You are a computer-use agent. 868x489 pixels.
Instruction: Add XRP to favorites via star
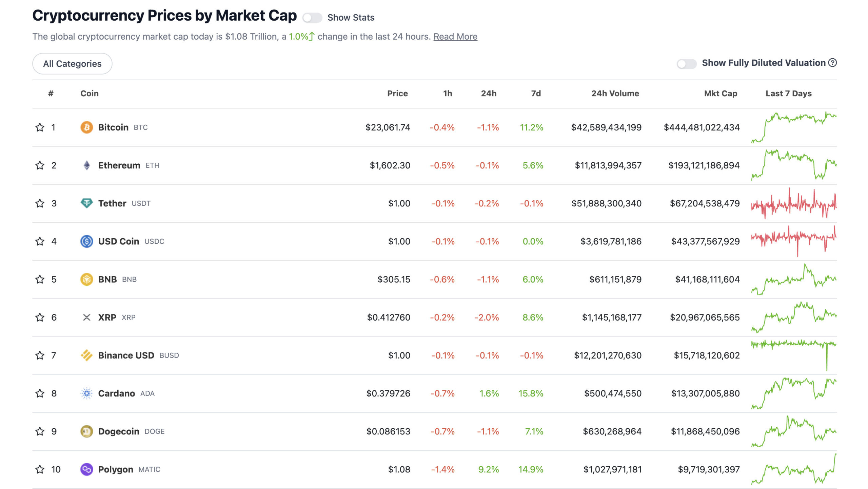coord(40,317)
